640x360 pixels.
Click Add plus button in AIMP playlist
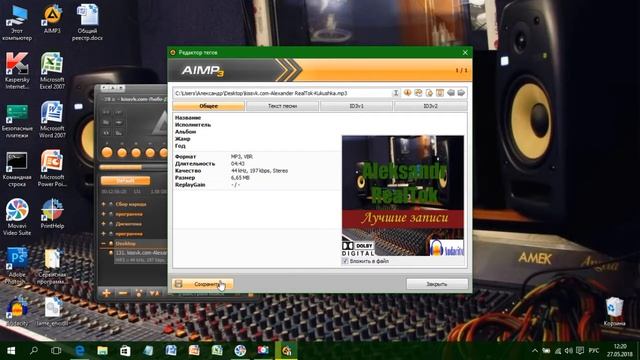pyautogui.click(x=107, y=293)
